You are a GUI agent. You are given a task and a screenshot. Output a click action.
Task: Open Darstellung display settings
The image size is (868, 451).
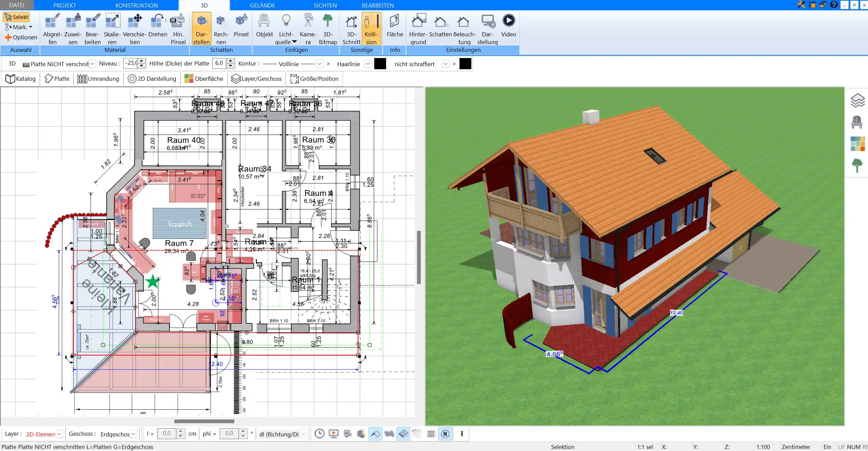(x=487, y=29)
